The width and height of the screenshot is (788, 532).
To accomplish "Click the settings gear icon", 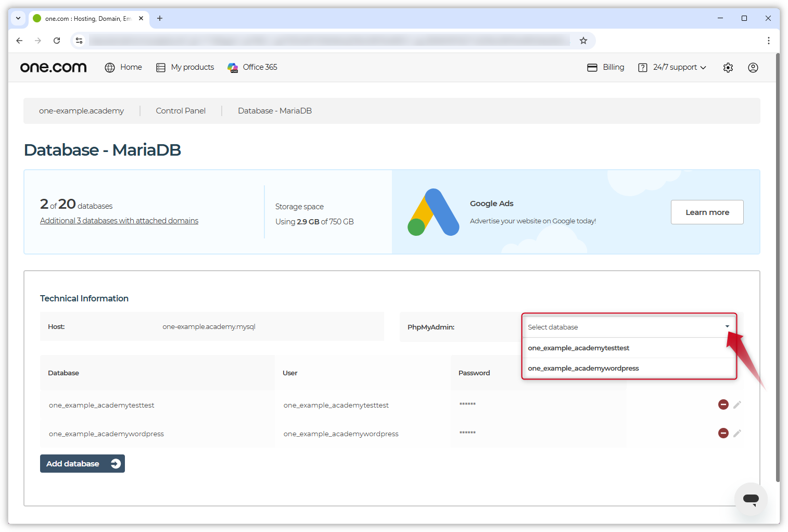I will pos(728,67).
